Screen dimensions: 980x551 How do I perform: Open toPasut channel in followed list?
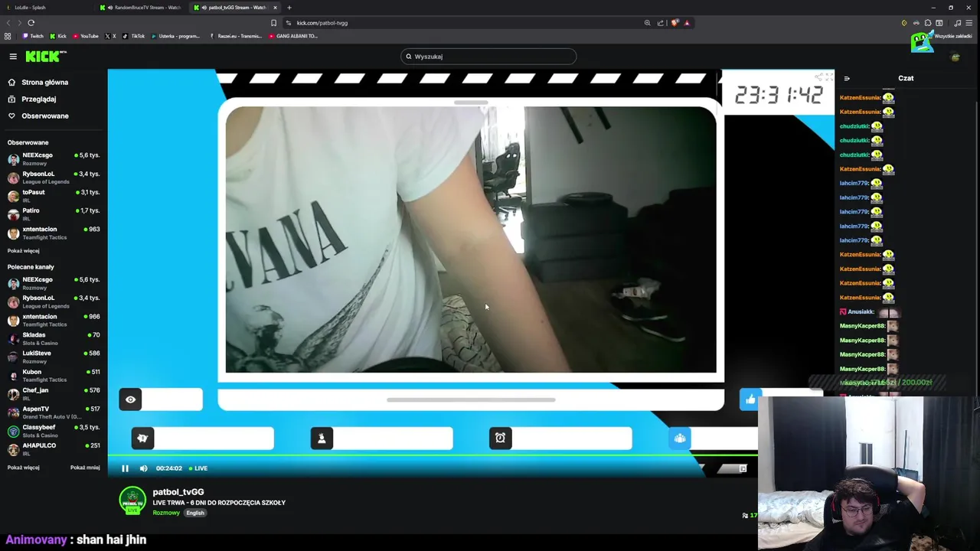coord(54,195)
